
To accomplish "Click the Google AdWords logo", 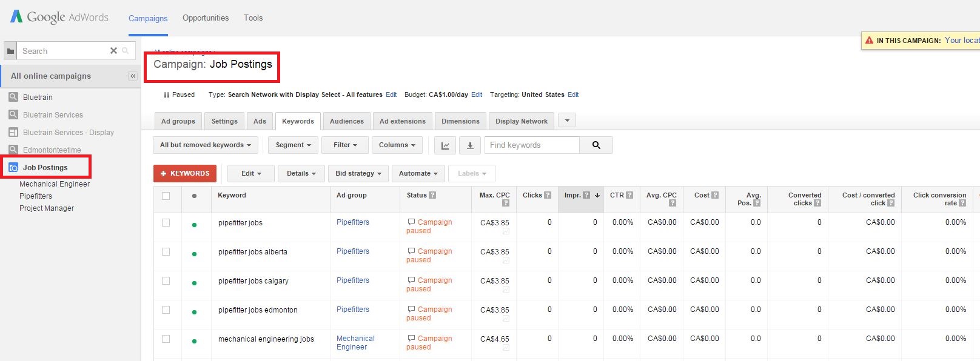I will [59, 17].
